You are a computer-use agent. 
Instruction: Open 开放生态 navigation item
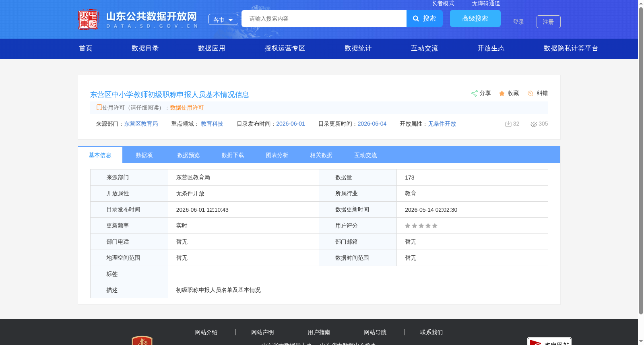491,48
